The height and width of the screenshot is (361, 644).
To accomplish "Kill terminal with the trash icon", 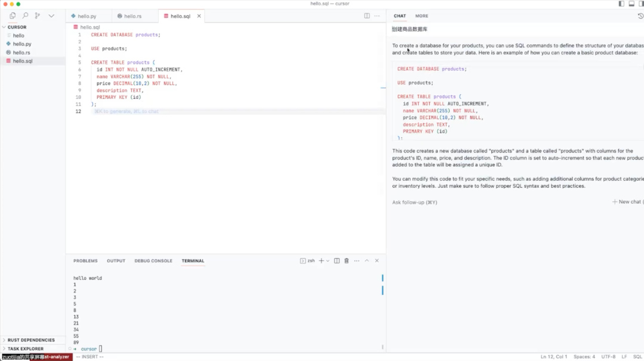I will (346, 261).
